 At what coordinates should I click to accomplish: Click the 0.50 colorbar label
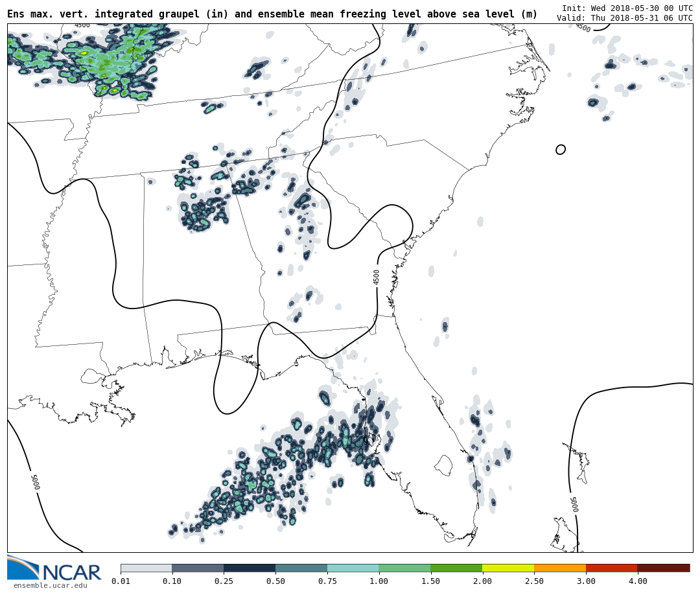tap(275, 581)
